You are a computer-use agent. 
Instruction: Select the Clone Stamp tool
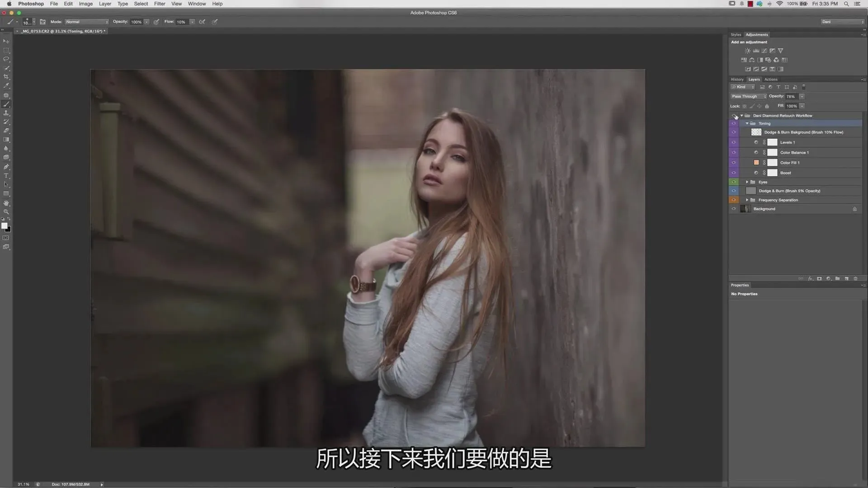pos(6,113)
